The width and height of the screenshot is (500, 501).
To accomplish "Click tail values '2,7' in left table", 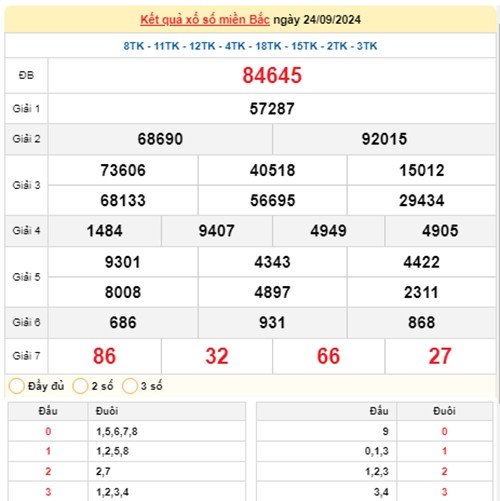I will click(x=103, y=472).
